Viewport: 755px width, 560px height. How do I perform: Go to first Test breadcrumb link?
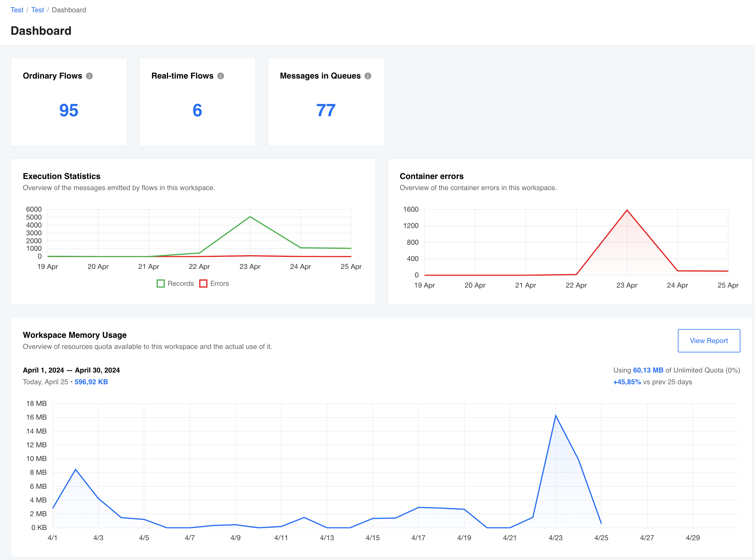point(17,10)
